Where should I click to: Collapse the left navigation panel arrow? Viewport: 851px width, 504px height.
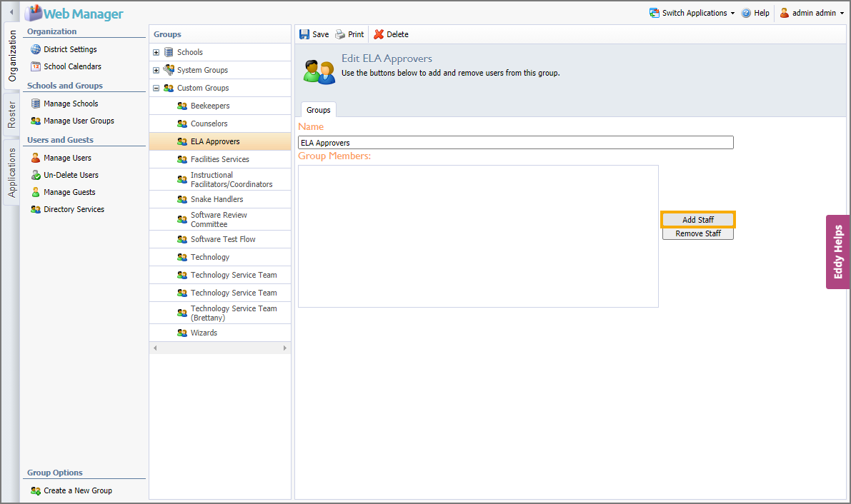(x=11, y=12)
